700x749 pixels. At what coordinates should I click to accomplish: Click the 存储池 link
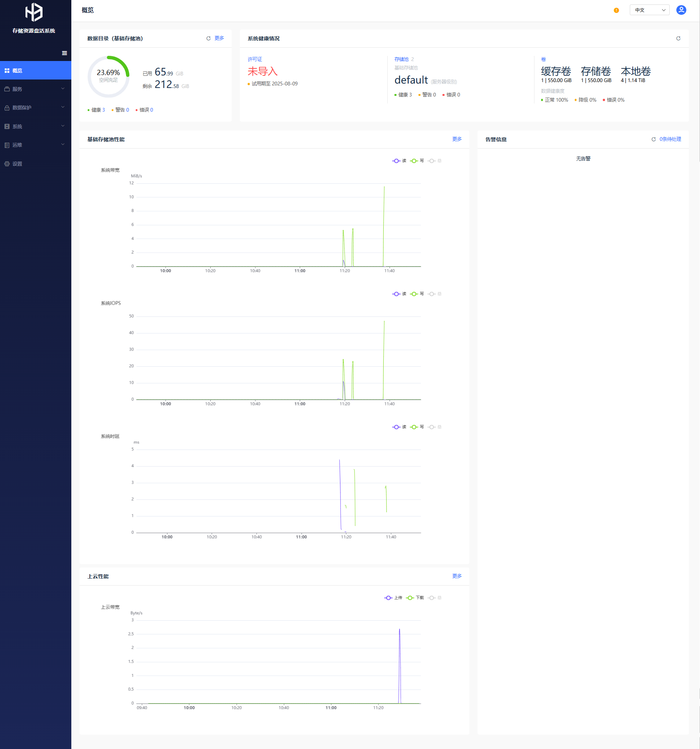(x=401, y=59)
